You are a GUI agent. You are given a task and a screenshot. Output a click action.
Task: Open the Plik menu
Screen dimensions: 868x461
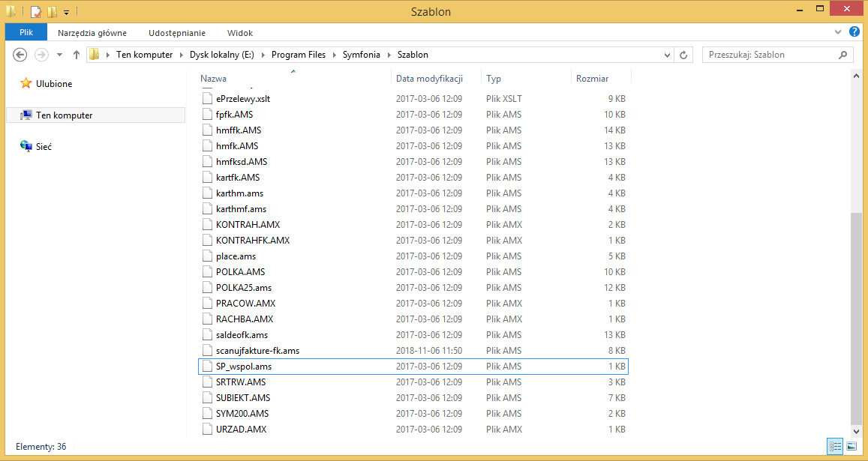pos(26,33)
